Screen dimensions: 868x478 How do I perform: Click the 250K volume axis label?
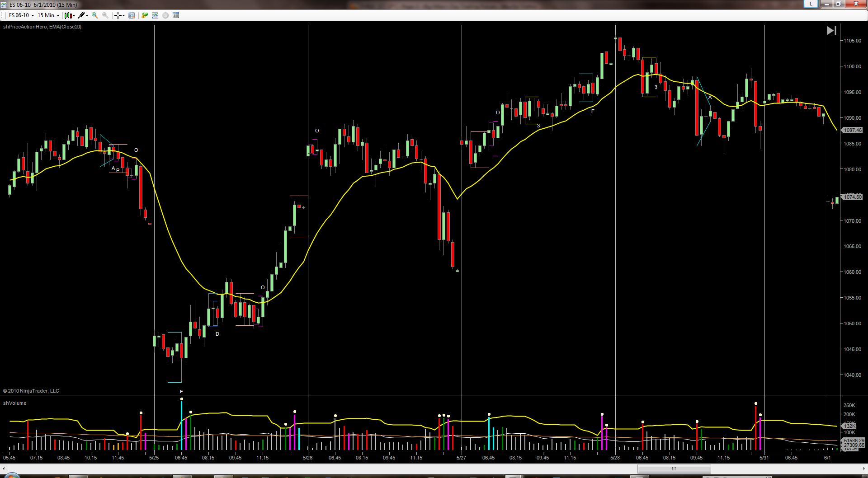pyautogui.click(x=849, y=405)
